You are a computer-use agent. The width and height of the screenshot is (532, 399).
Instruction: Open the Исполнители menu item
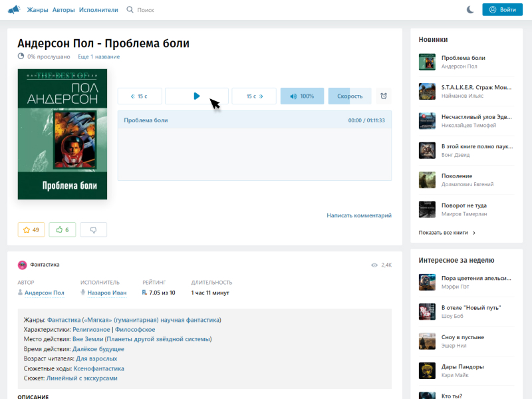tap(98, 10)
